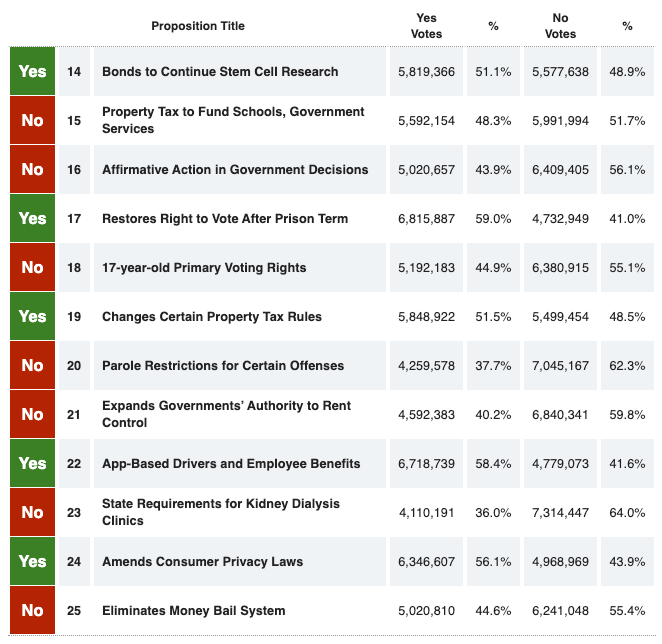Screen dimensions: 662x644
Task: Click the green Yes badge for Proposition 14
Action: tap(32, 72)
